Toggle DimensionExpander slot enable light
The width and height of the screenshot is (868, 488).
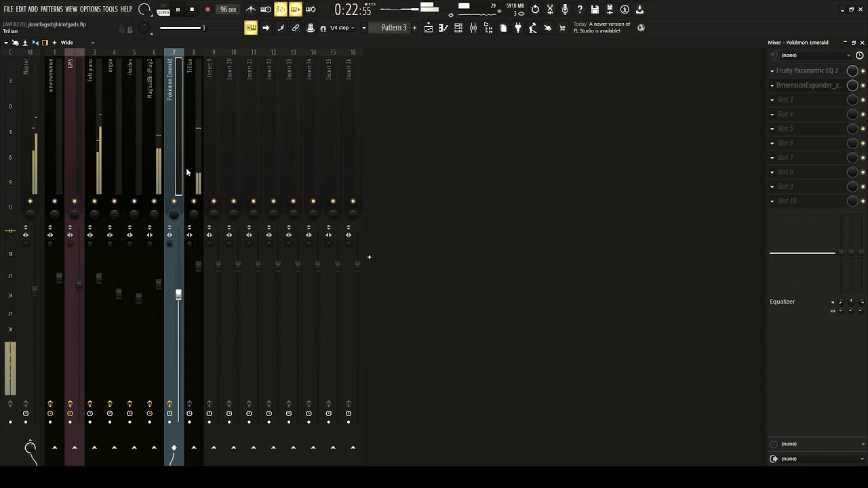click(x=863, y=85)
